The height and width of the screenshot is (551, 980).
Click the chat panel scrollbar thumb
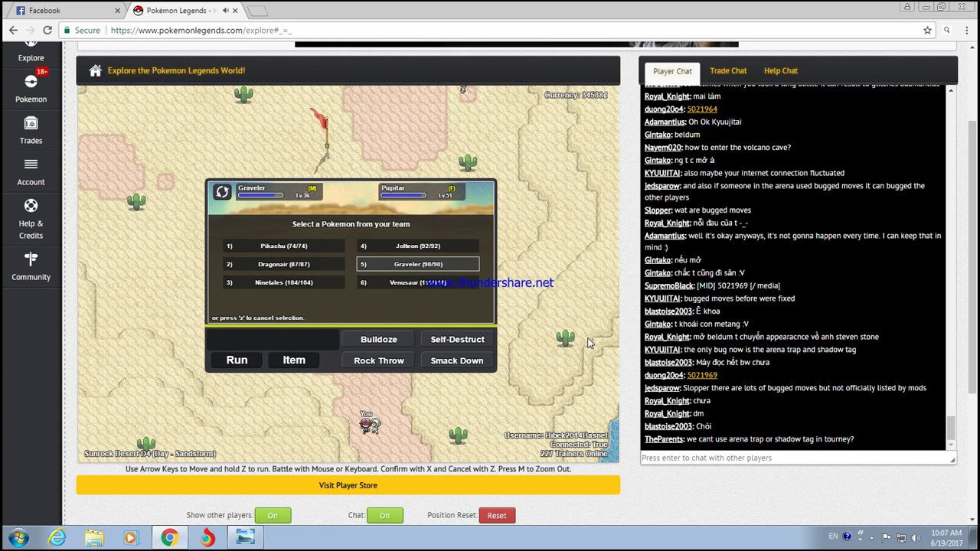pyautogui.click(x=951, y=429)
